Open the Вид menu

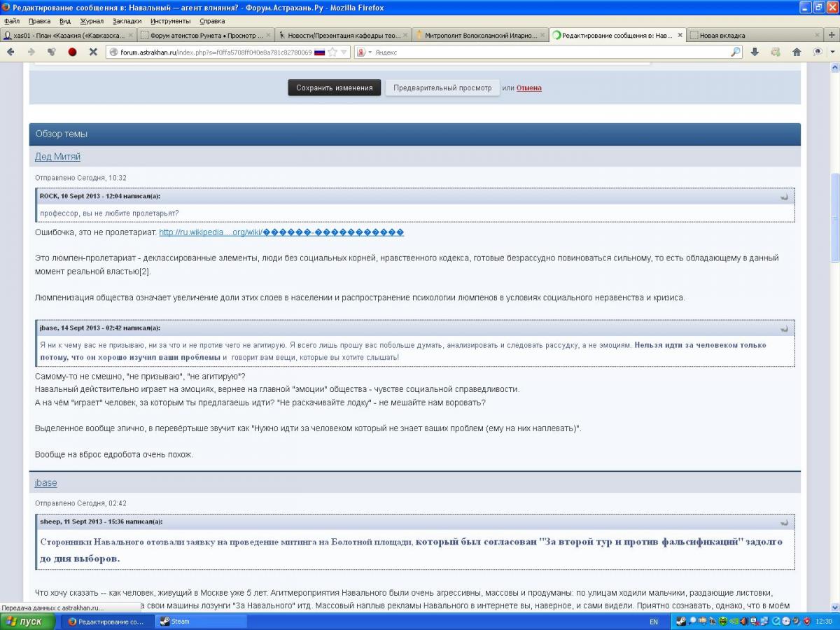click(x=65, y=21)
